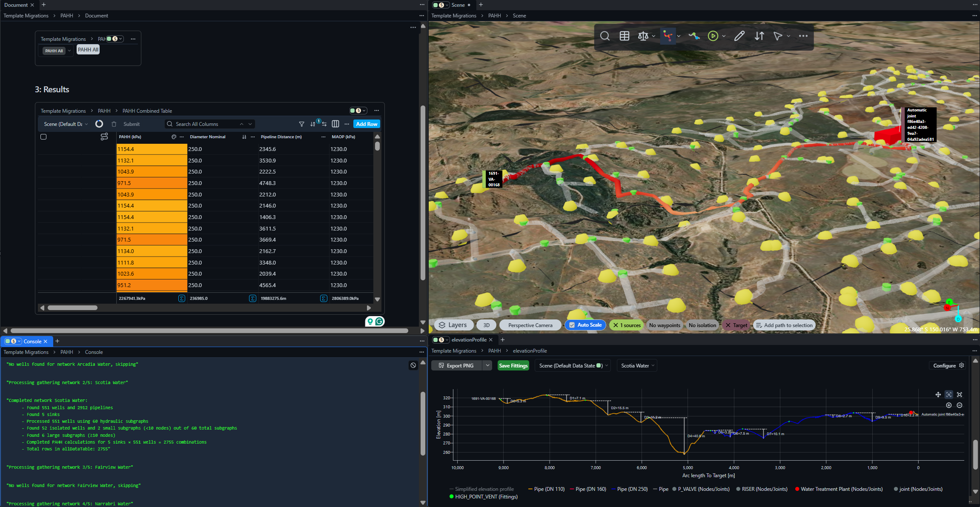Screen dimensions: 980x507
Task: Click the up-down arrows sort icon in scene toolbar
Action: coord(759,36)
